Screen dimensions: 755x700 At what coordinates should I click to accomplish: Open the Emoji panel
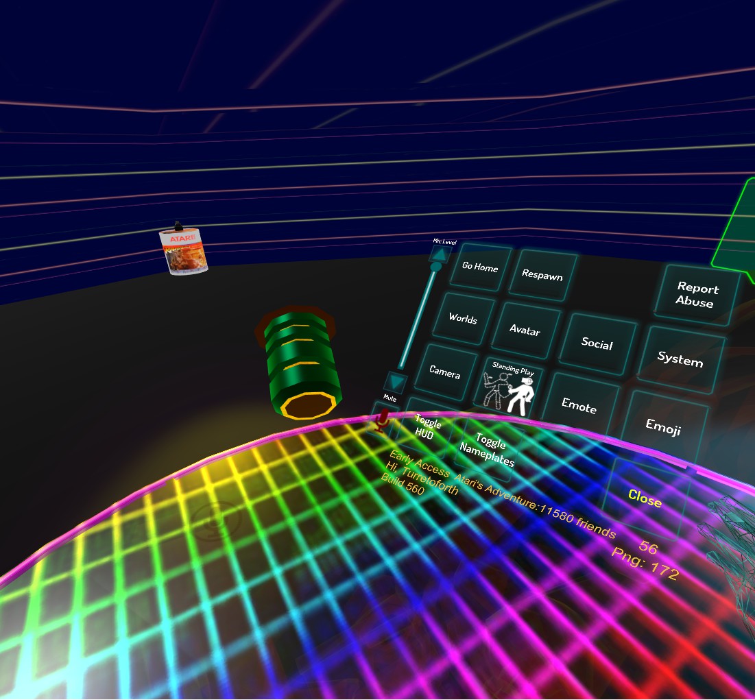(x=663, y=426)
